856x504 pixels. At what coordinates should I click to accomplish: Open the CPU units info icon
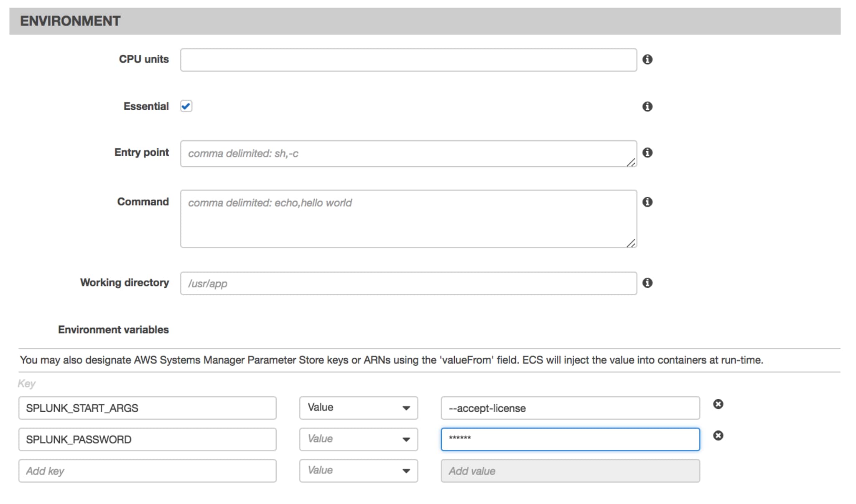[x=647, y=59]
